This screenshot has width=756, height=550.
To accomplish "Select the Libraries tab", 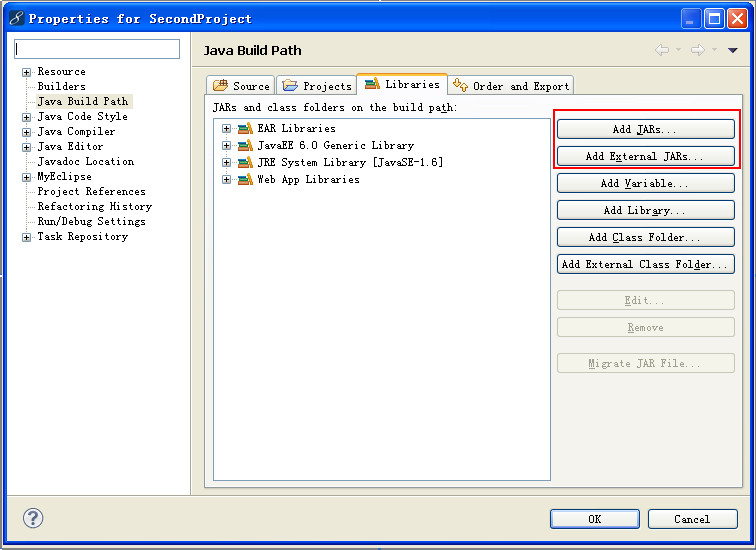I will 402,84.
